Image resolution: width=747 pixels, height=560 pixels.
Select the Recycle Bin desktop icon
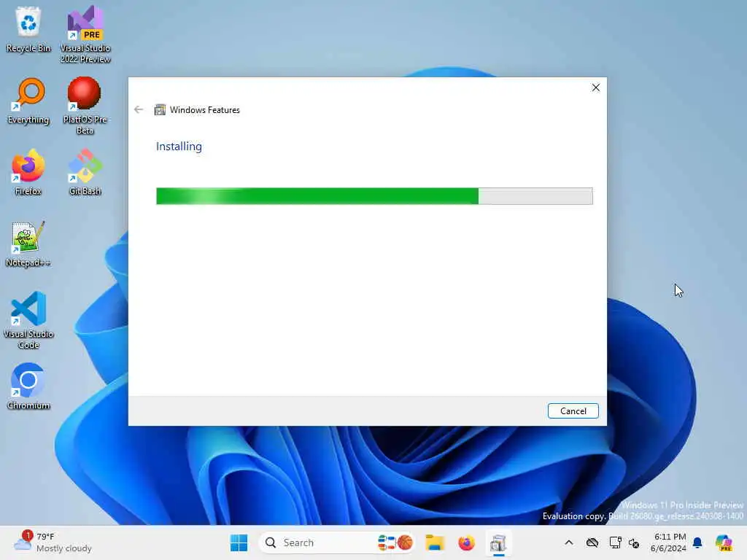tap(28, 30)
